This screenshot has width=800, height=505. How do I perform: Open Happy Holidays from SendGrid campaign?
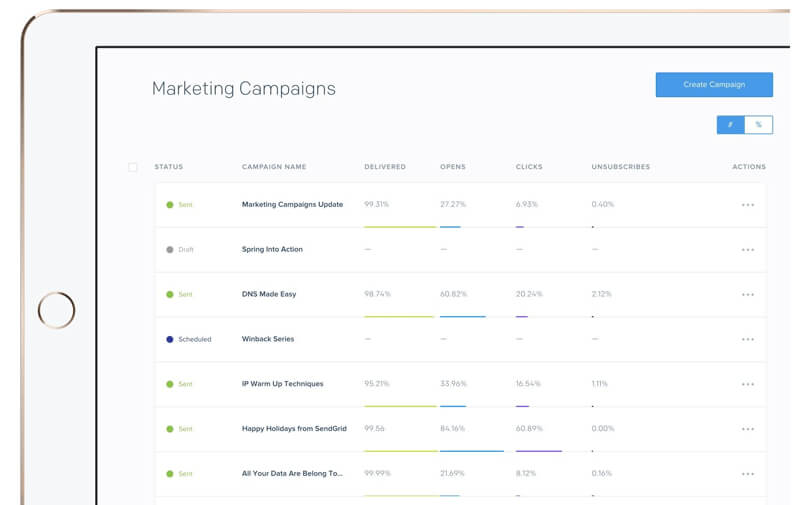pyautogui.click(x=294, y=429)
